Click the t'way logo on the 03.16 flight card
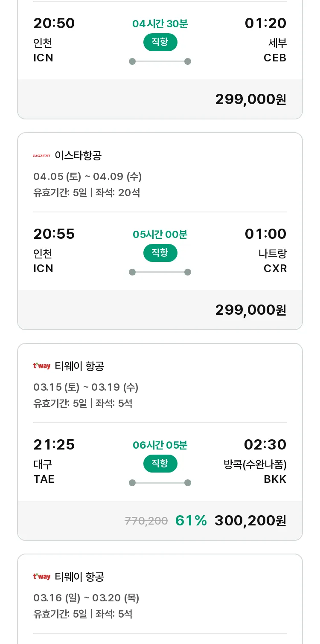Screen dimensions: 320x644 point(42,577)
